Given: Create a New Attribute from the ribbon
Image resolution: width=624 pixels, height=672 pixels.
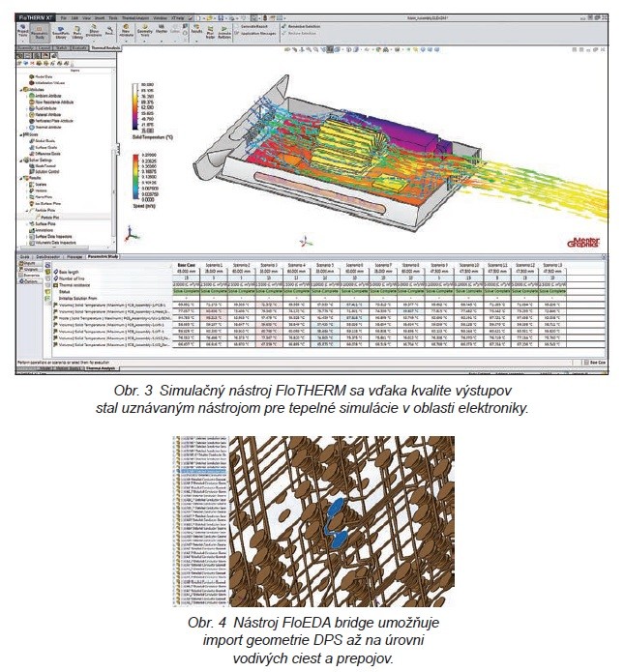Looking at the screenshot, I should click(126, 30).
